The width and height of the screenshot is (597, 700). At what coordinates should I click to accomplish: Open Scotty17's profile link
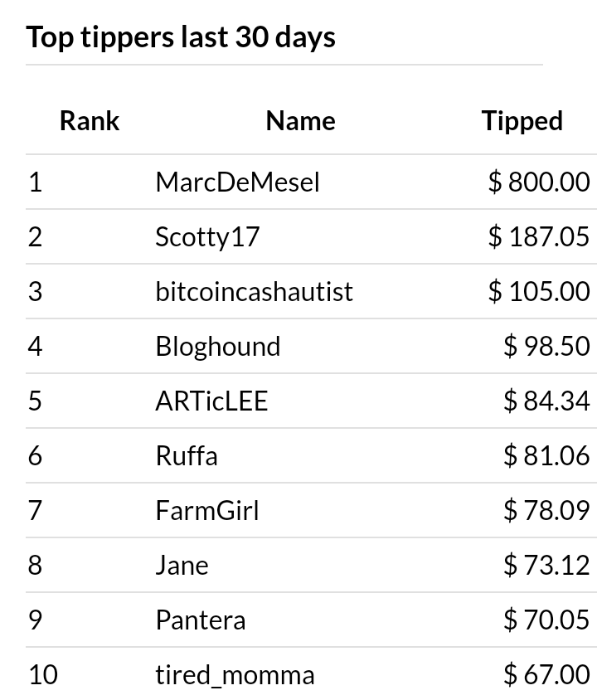(207, 237)
